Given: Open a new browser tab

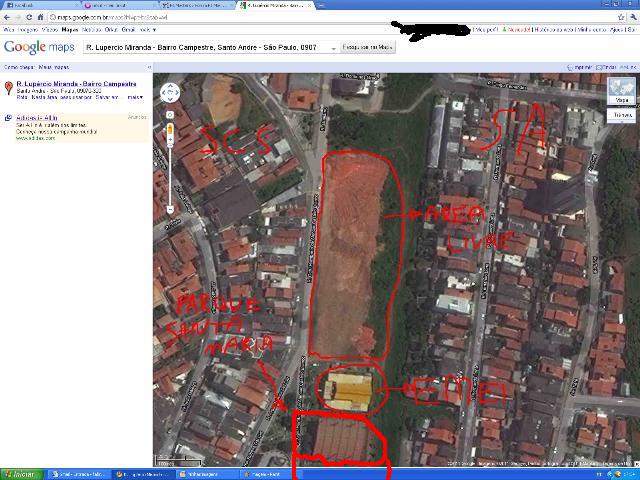Looking at the screenshot, I should (321, 6).
